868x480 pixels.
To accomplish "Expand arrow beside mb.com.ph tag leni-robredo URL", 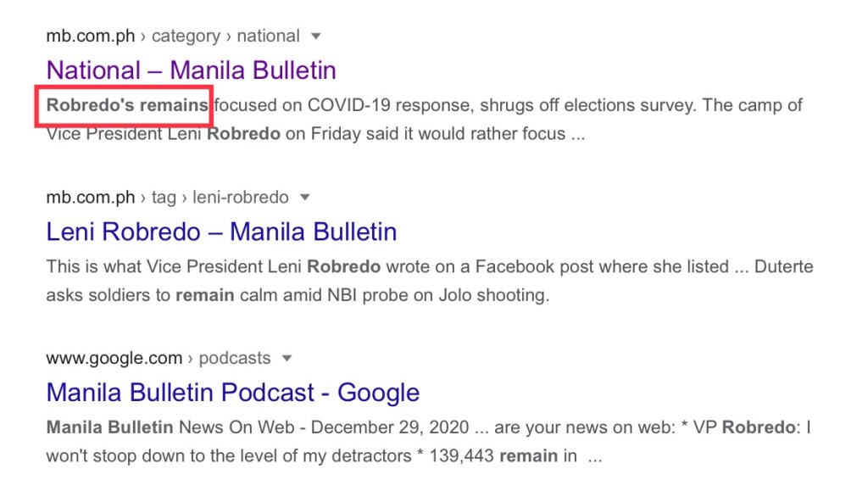I will (305, 198).
